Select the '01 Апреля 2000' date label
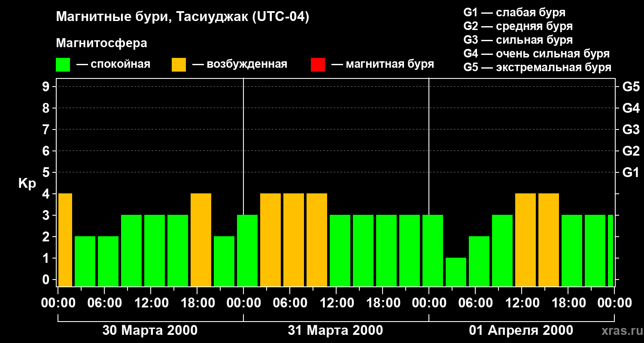 (x=521, y=331)
